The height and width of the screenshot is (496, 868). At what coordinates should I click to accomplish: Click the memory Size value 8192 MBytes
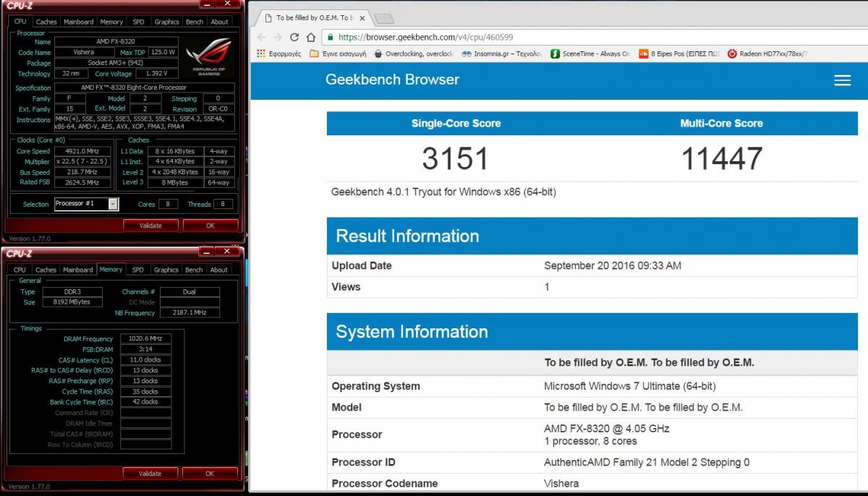[x=71, y=302]
